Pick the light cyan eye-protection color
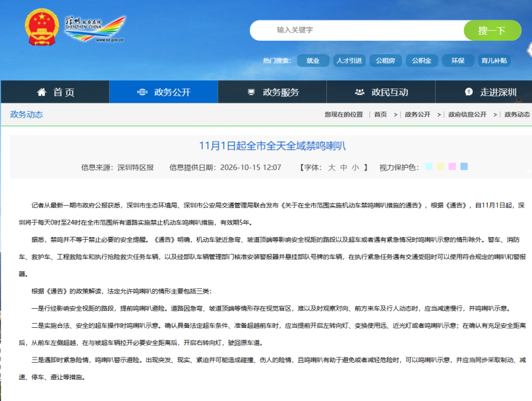 (x=429, y=167)
